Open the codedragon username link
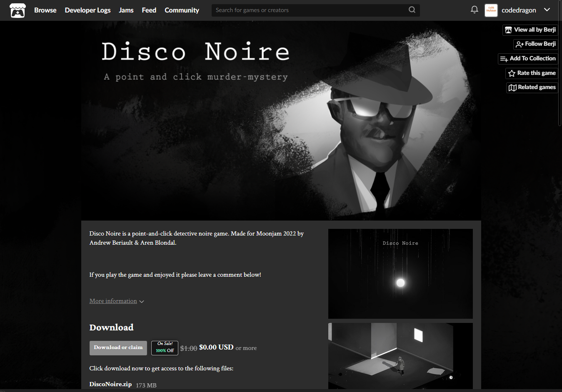This screenshot has height=392, width=562. (519, 10)
